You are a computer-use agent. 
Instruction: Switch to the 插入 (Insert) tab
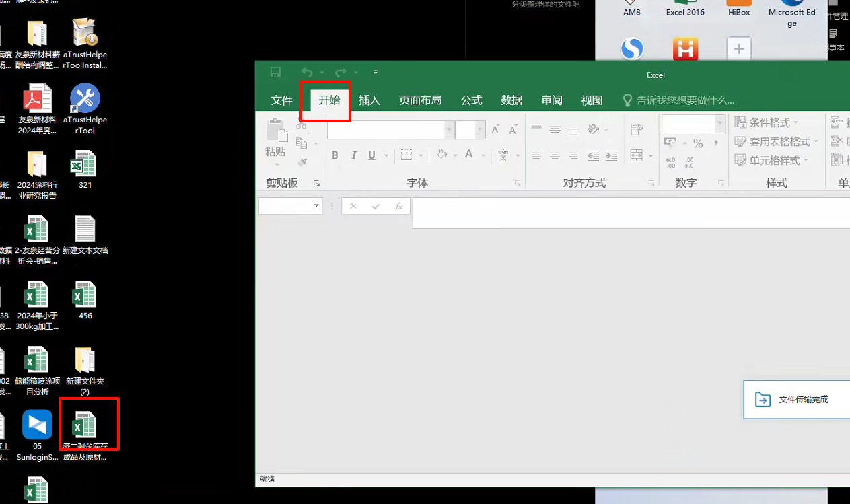click(x=369, y=100)
